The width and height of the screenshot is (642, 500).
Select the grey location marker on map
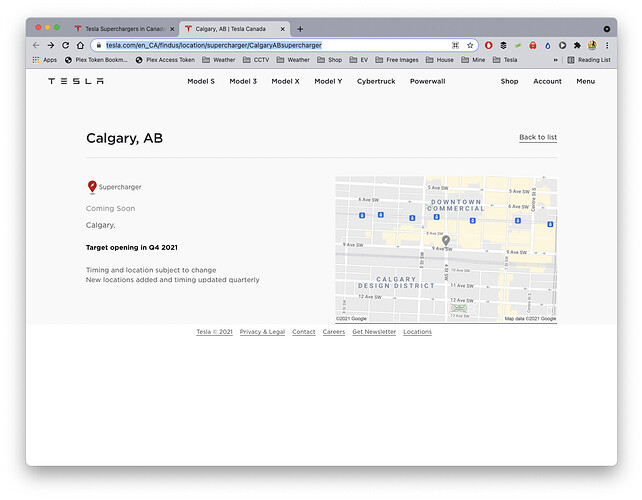446,240
